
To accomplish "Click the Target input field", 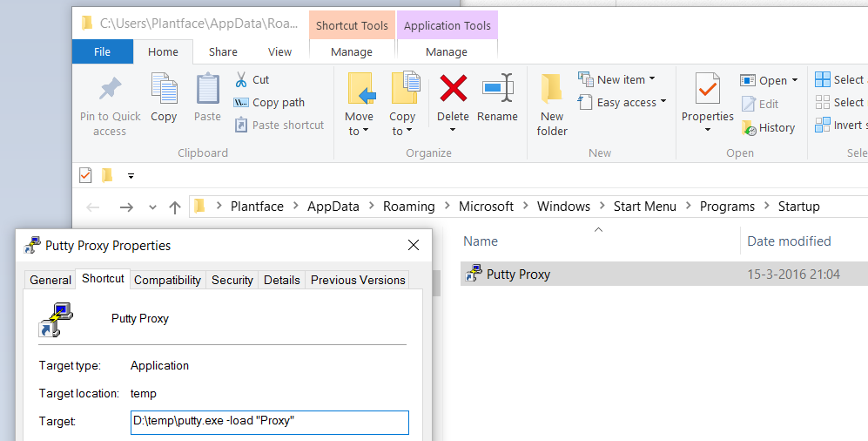I will coord(270,422).
